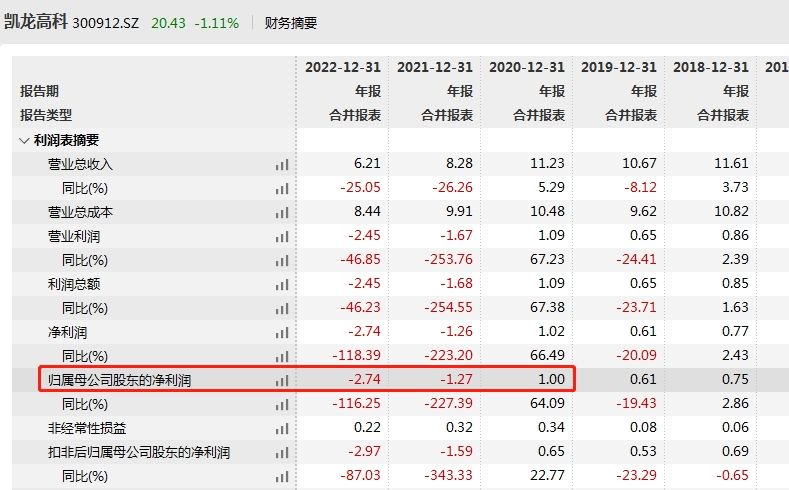Click value -1.59 in 2021 column

456,451
